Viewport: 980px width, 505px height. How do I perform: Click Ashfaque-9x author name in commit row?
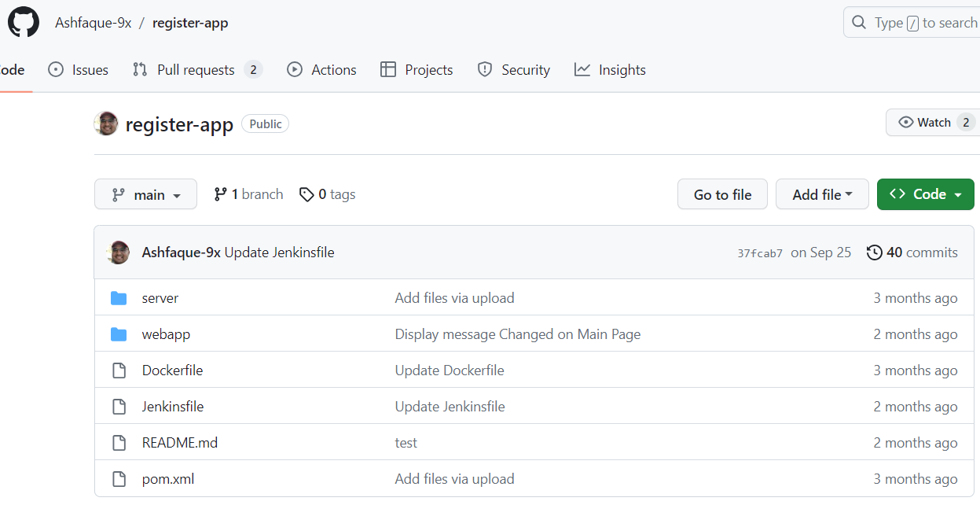pyautogui.click(x=181, y=252)
